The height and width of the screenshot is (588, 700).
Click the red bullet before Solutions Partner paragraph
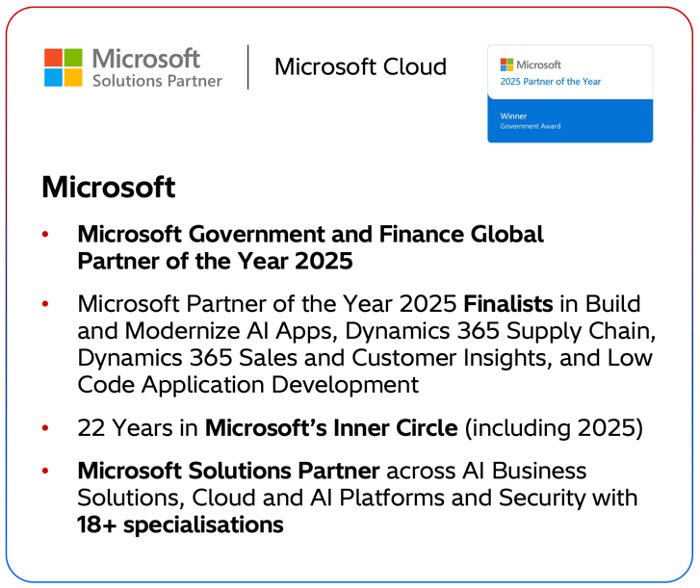pos(45,472)
